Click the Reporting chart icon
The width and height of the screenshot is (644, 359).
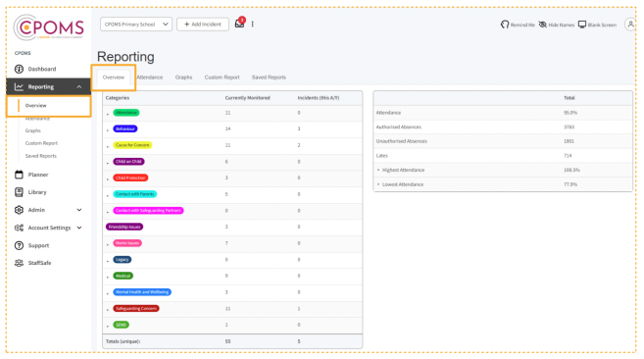19,86
